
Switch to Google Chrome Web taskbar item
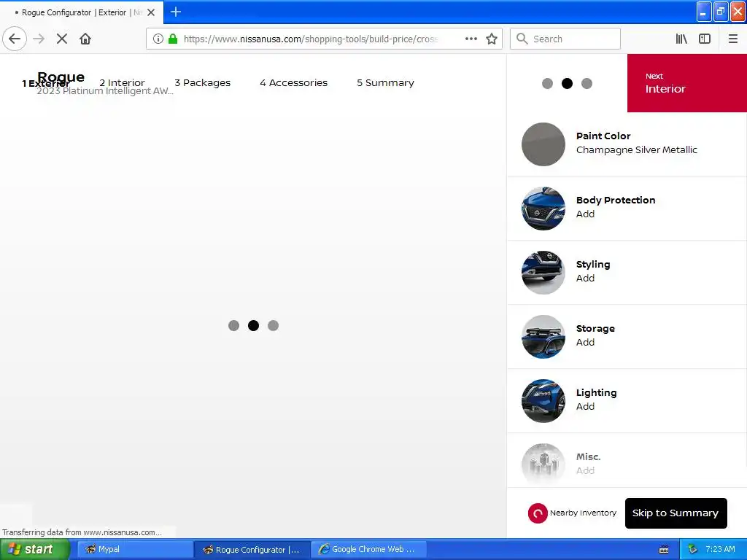coord(368,550)
